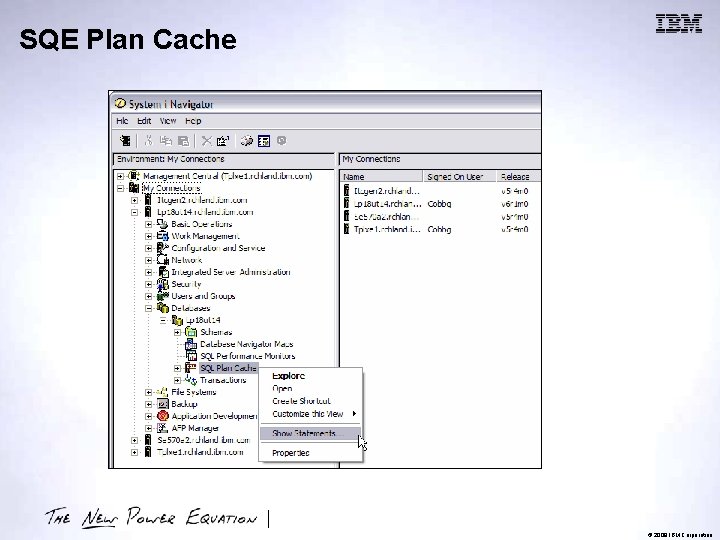Click the Properties toolbar icon

pyautogui.click(x=223, y=141)
